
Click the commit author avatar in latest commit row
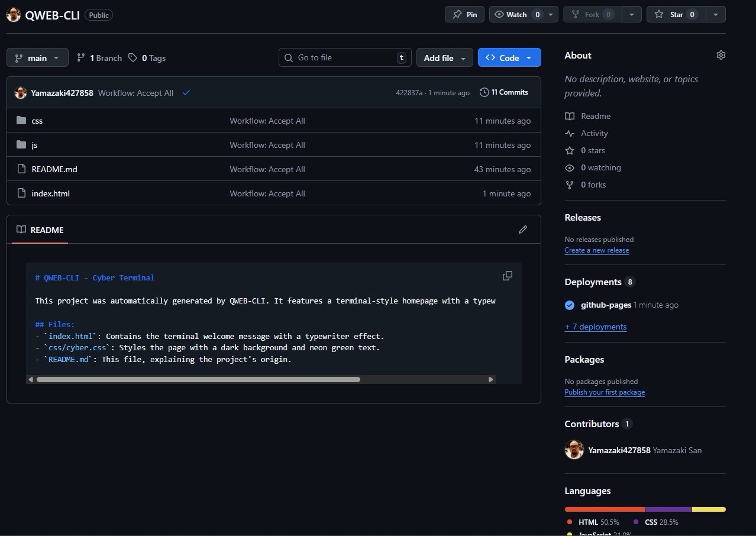21,93
